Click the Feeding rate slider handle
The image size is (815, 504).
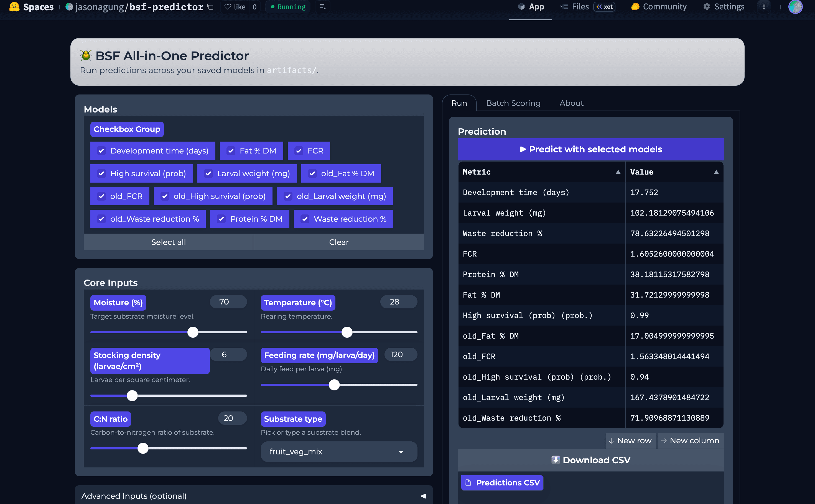[x=334, y=385]
